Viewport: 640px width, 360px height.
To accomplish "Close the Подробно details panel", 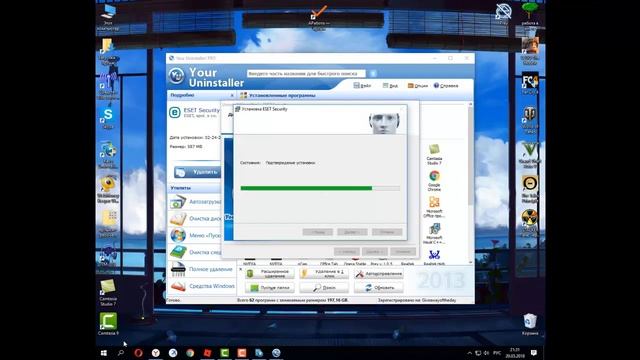I will (232, 96).
